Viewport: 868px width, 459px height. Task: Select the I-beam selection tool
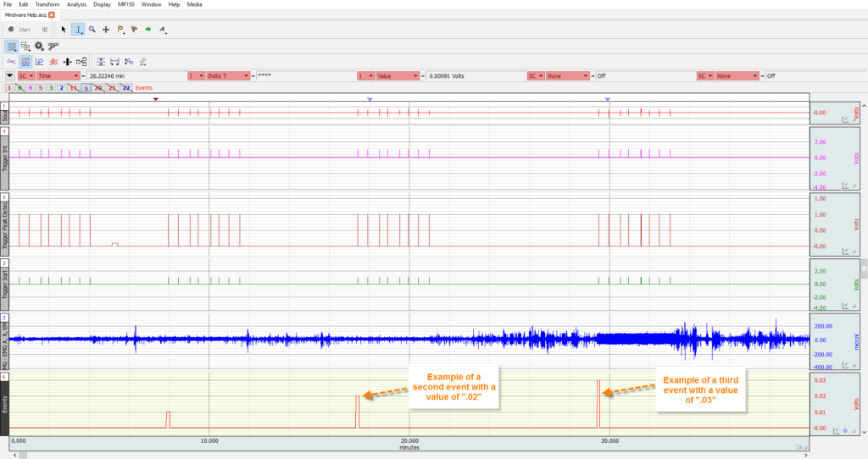pyautogui.click(x=78, y=30)
